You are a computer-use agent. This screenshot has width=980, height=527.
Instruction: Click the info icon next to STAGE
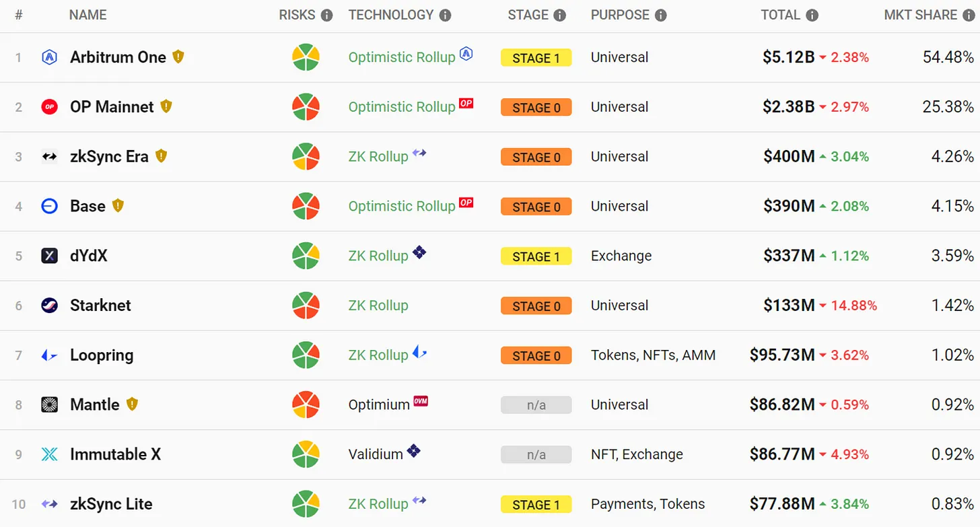559,15
